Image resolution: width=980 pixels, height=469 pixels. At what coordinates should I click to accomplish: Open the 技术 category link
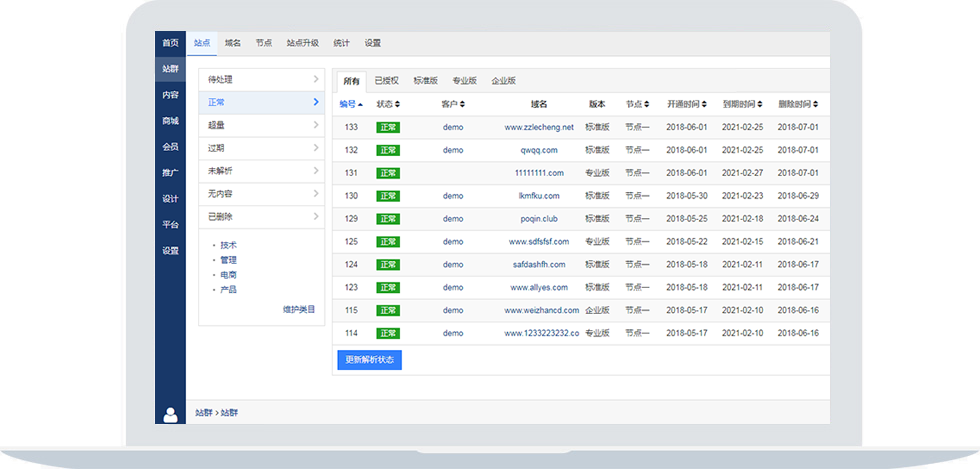[229, 245]
